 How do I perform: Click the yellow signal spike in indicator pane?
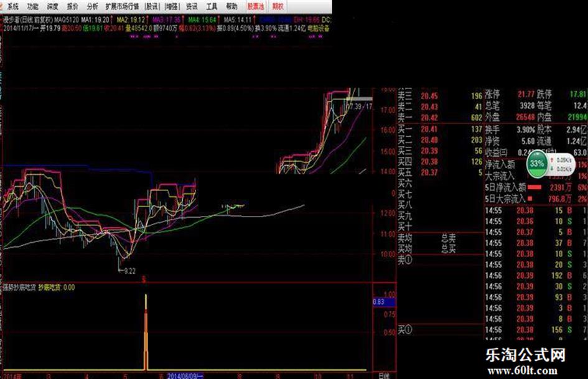[x=146, y=332]
